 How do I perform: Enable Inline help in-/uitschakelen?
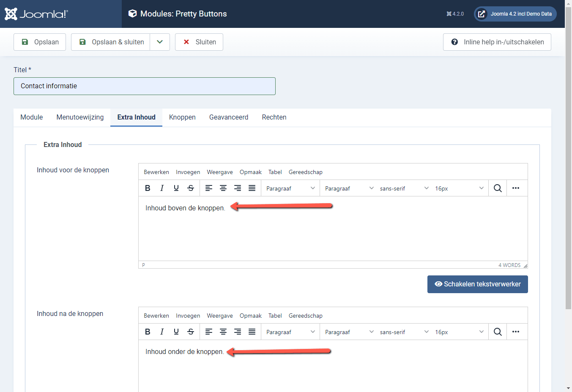[x=497, y=42]
